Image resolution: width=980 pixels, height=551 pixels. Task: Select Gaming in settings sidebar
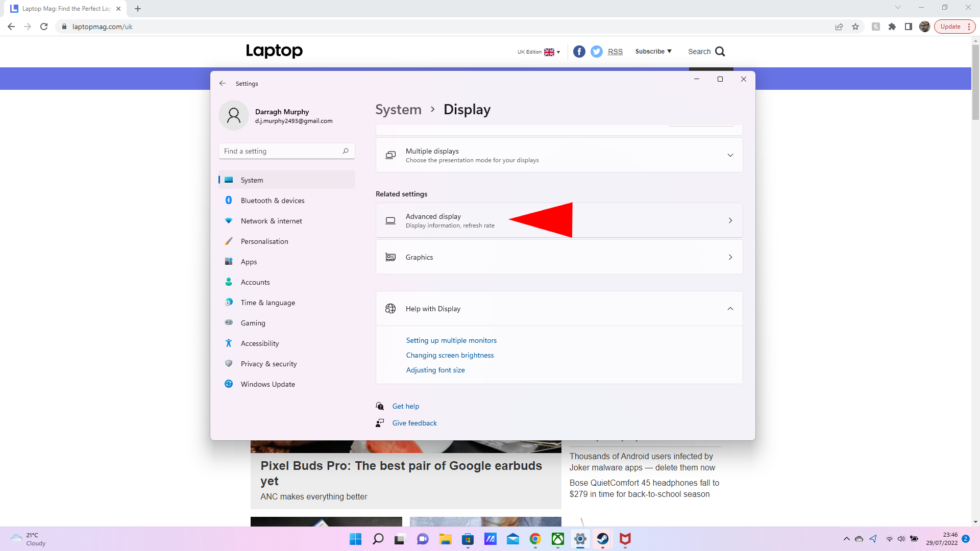pos(253,322)
